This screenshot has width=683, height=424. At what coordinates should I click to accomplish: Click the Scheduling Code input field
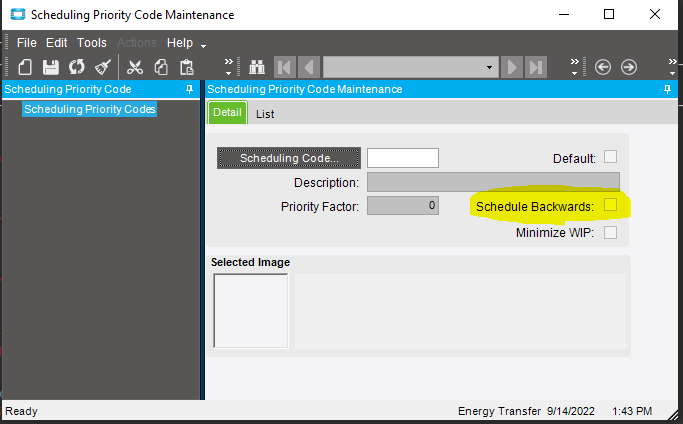(x=403, y=158)
